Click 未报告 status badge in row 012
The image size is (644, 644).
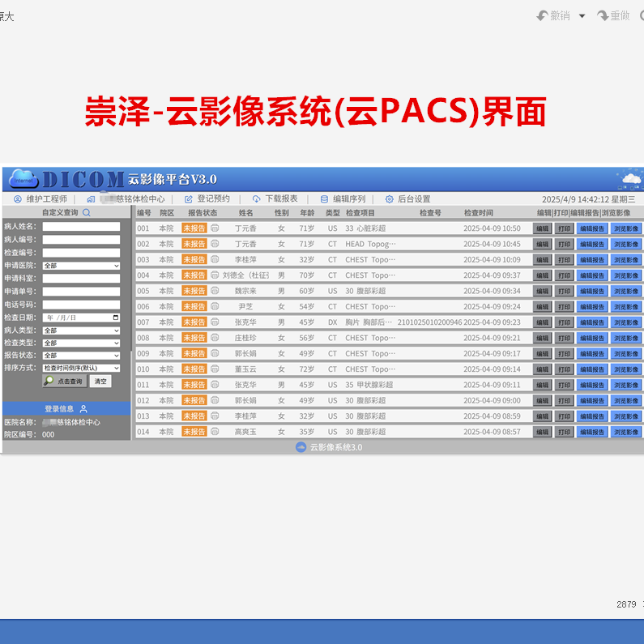click(x=194, y=400)
